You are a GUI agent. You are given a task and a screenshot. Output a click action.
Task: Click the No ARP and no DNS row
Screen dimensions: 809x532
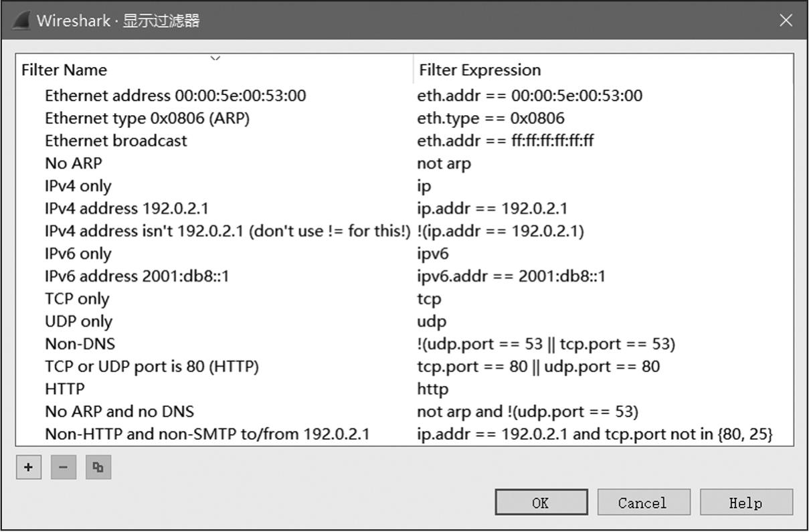pos(119,412)
